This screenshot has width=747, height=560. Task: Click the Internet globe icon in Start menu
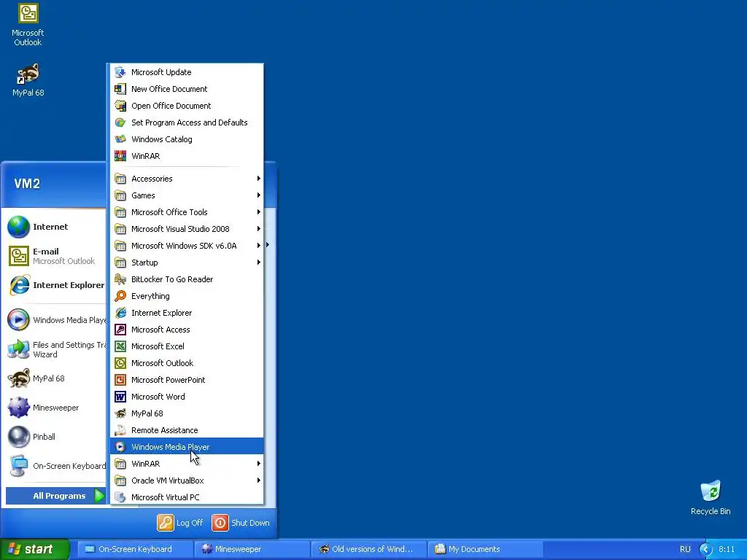(x=18, y=227)
